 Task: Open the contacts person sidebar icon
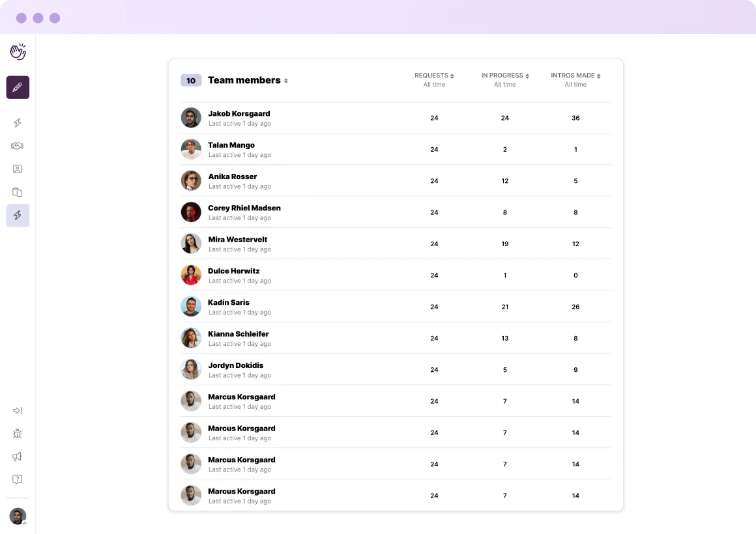click(x=18, y=169)
